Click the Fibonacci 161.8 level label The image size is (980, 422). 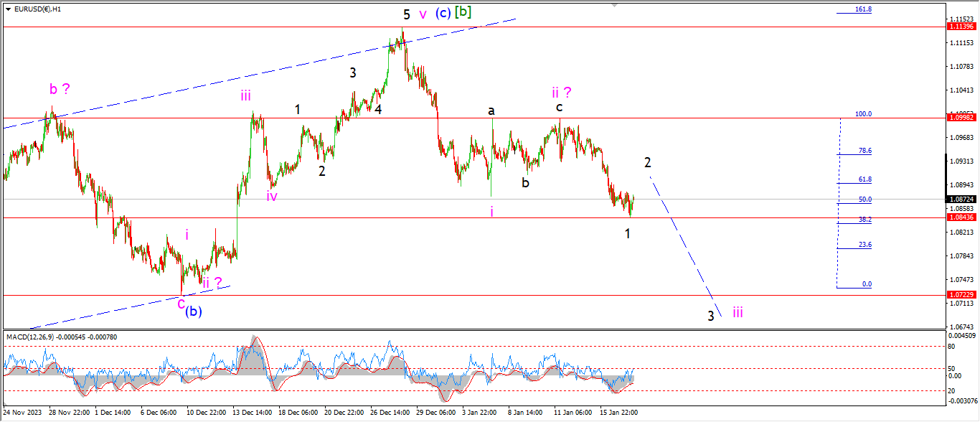coord(863,10)
